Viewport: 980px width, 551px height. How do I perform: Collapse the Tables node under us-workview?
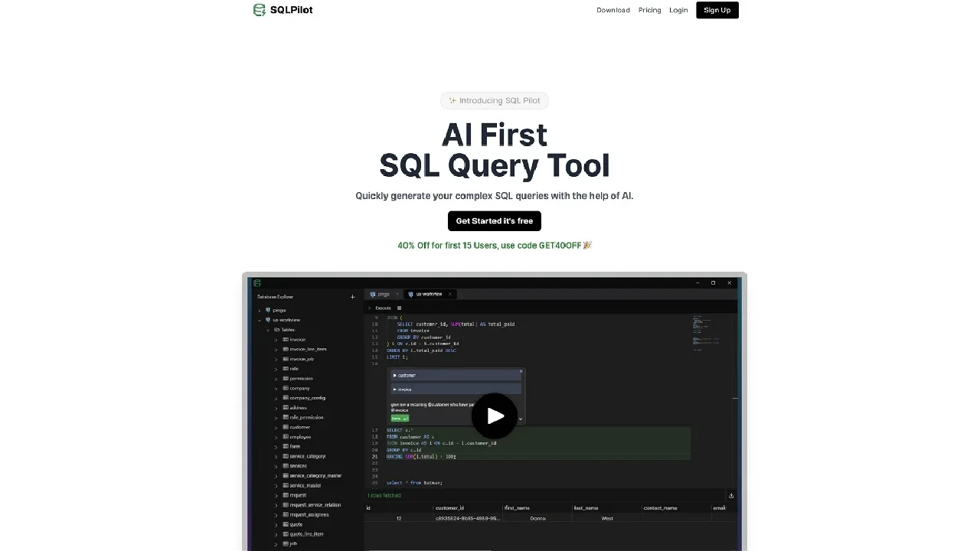pyautogui.click(x=268, y=330)
